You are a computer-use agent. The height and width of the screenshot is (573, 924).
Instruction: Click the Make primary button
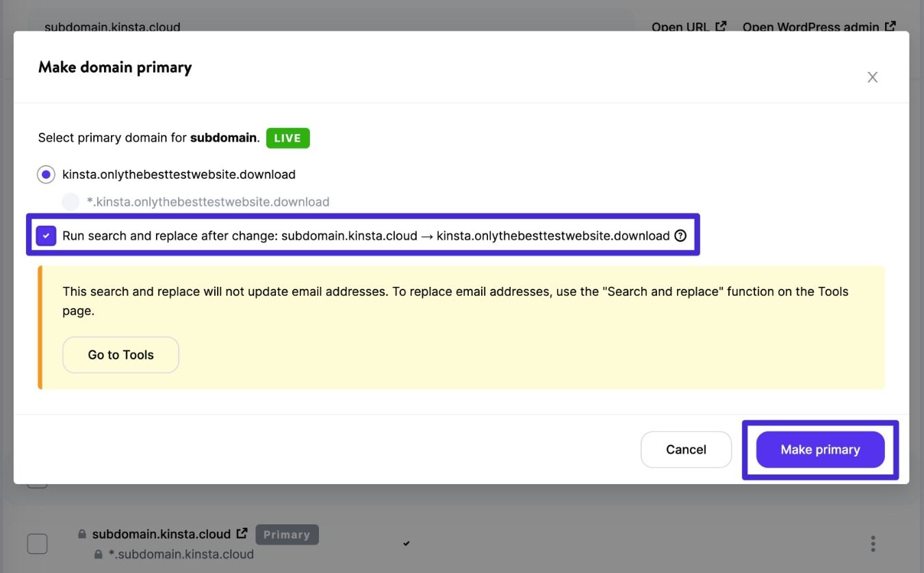tap(820, 449)
